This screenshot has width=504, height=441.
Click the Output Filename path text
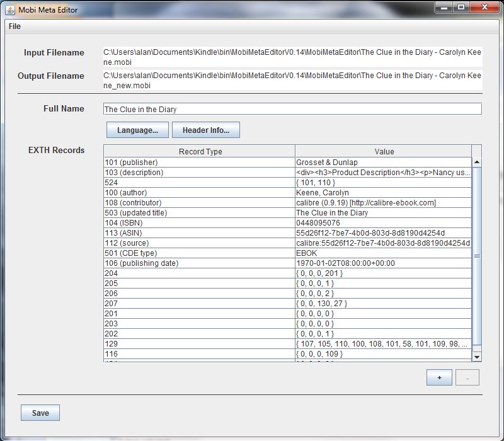click(x=292, y=81)
